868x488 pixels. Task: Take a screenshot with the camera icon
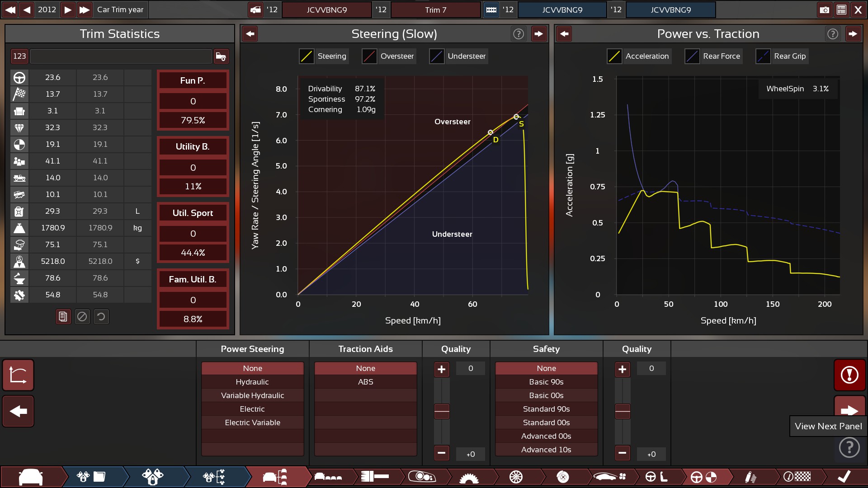[x=824, y=9]
